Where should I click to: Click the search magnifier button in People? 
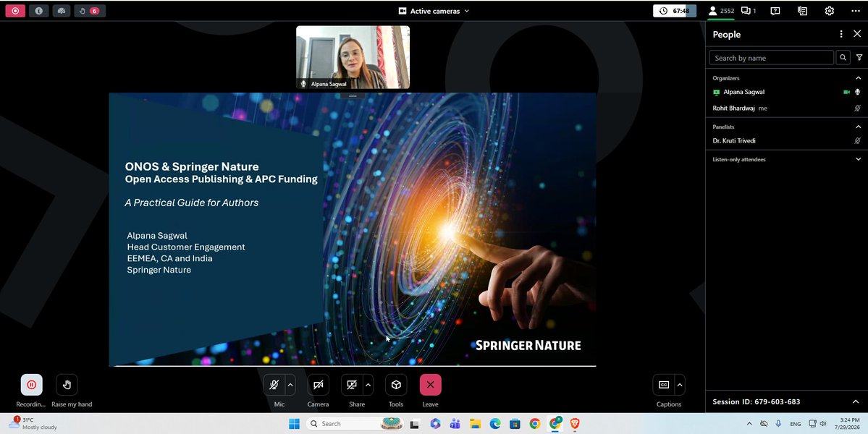(843, 57)
